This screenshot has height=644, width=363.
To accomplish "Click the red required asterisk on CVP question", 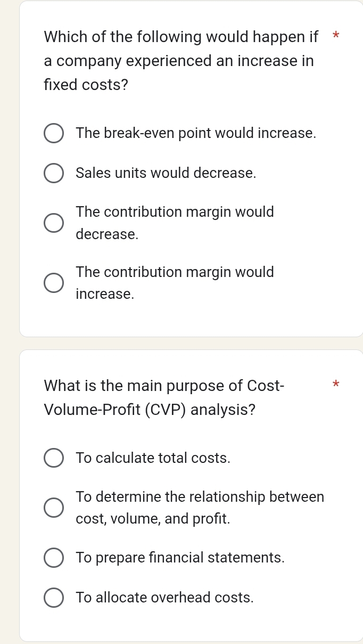I will click(335, 384).
